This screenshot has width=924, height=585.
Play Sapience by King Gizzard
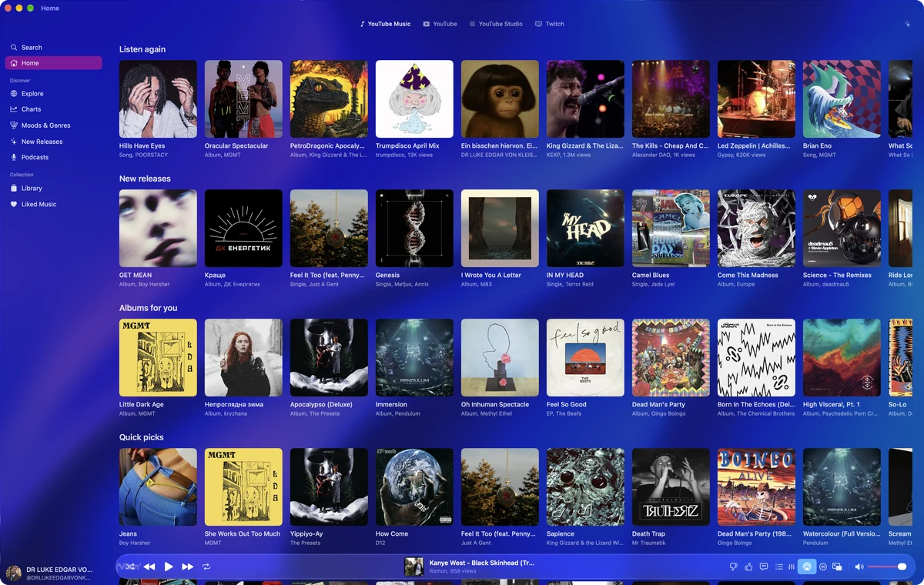pos(585,487)
